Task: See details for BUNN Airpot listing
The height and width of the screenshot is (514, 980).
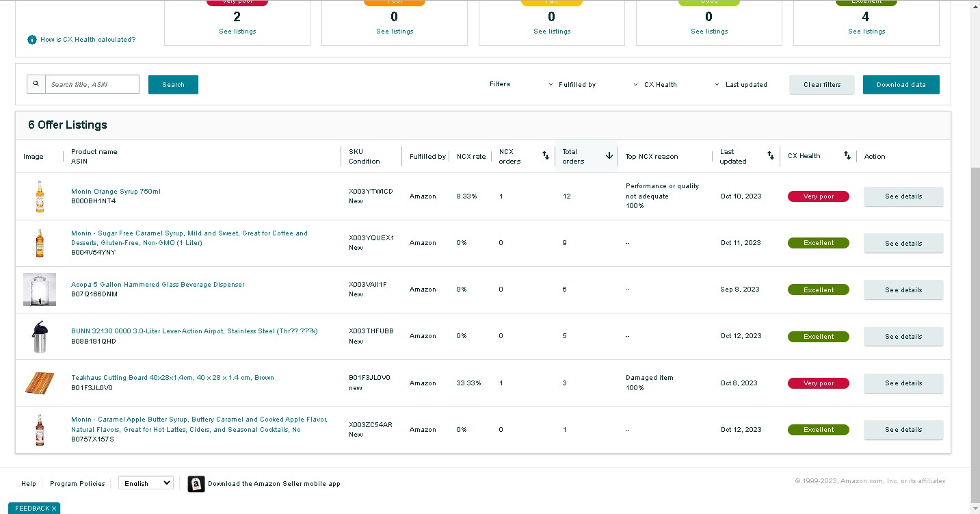Action: click(903, 337)
